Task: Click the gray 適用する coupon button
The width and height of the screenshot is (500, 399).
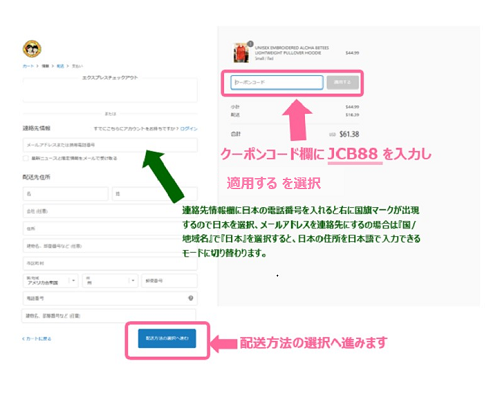Action: (343, 82)
